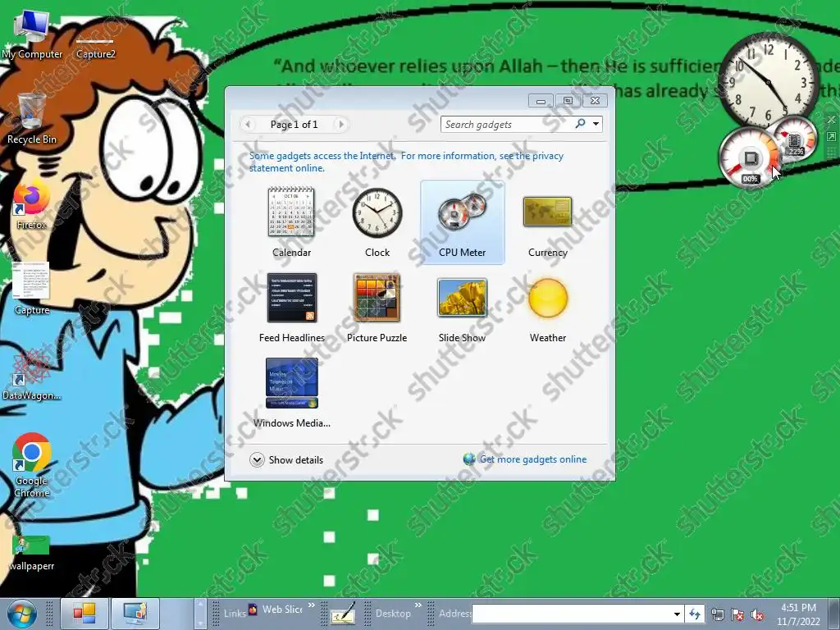Toggle larger size of CPU Meter gadget
The width and height of the screenshot is (840, 630).
[x=832, y=137]
